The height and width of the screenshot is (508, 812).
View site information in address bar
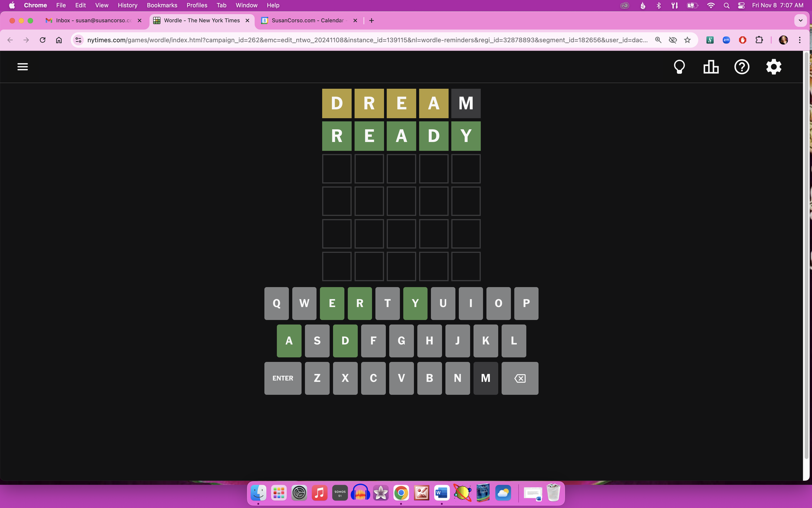click(x=78, y=40)
